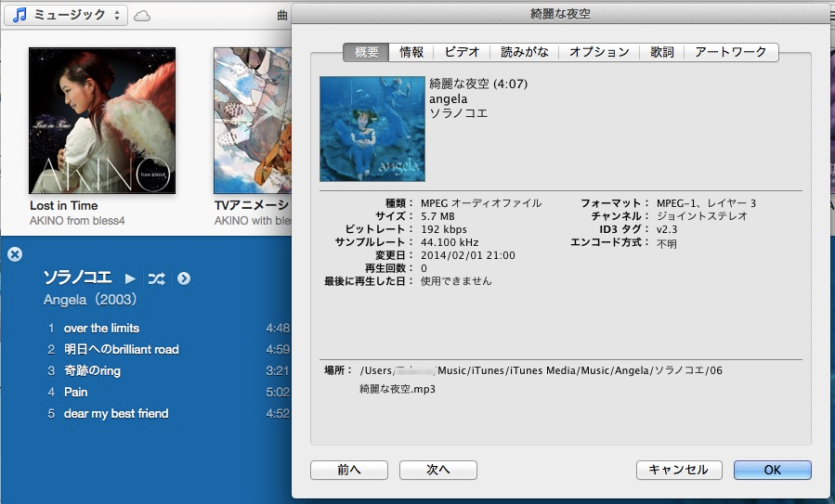
Task: Open the ミュージック library dropdown
Action: click(66, 16)
